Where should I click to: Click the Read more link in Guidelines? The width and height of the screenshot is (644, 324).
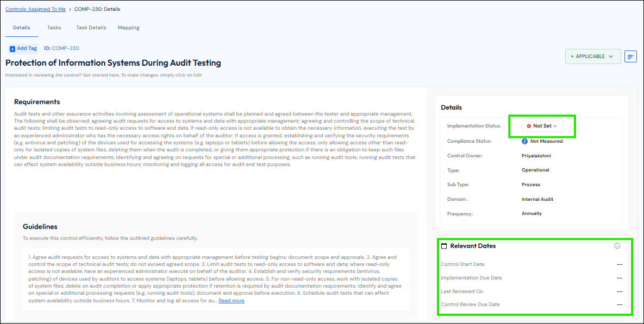(231, 301)
